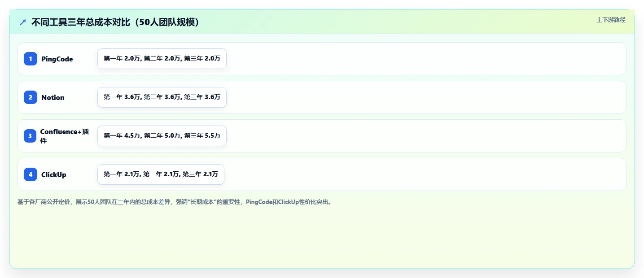This screenshot has width=644, height=278.
Task: Click the number 2 badge for Notion
Action: 31,97
